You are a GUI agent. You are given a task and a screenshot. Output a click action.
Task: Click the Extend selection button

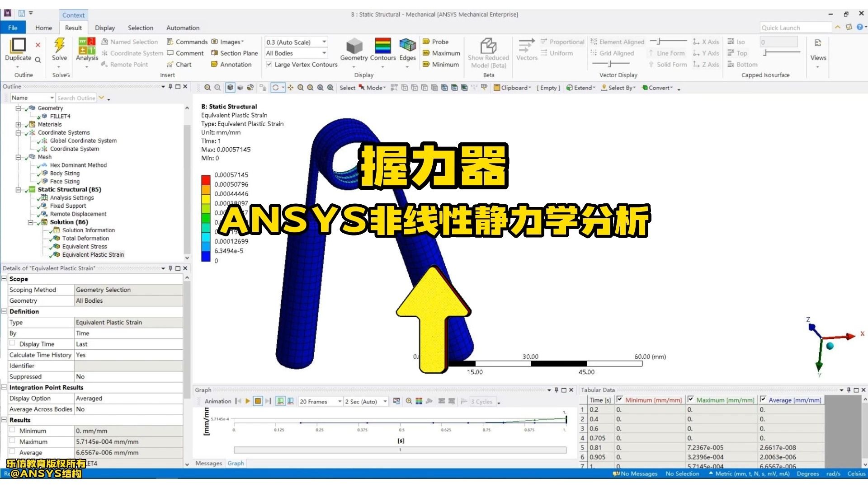click(581, 88)
